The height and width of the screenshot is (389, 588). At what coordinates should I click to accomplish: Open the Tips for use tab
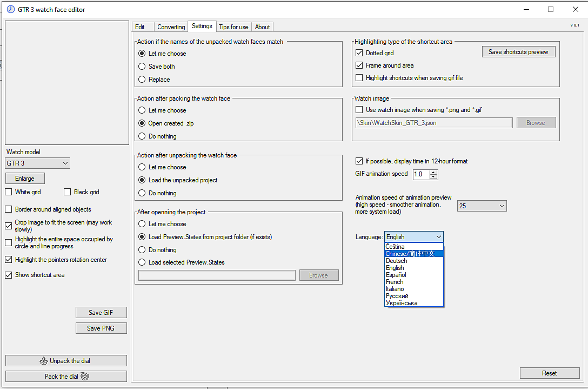pyautogui.click(x=233, y=27)
